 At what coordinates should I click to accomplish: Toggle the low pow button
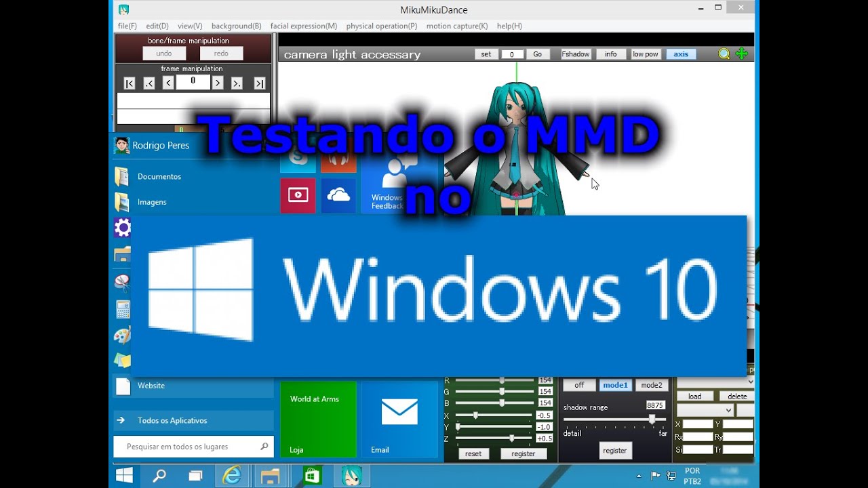[646, 54]
